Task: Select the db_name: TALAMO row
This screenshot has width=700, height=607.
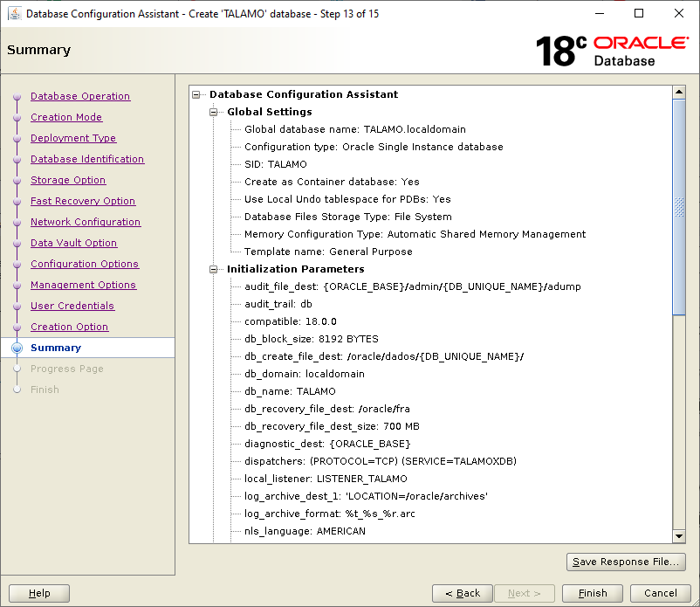Action: pos(290,391)
